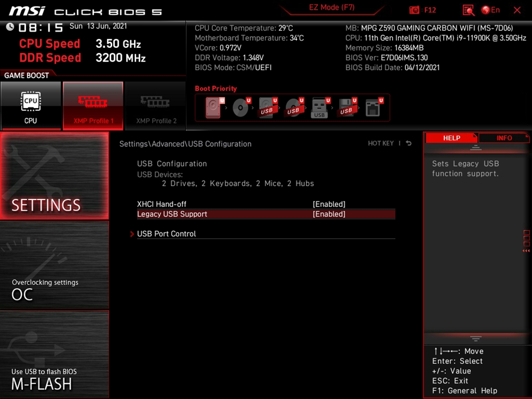This screenshot has width=532, height=399.
Task: Click the Memory Size 16384MB text
Action: [x=385, y=48]
